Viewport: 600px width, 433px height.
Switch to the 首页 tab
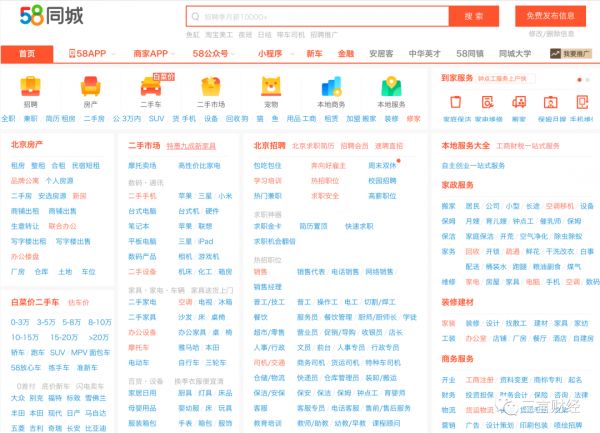click(27, 53)
